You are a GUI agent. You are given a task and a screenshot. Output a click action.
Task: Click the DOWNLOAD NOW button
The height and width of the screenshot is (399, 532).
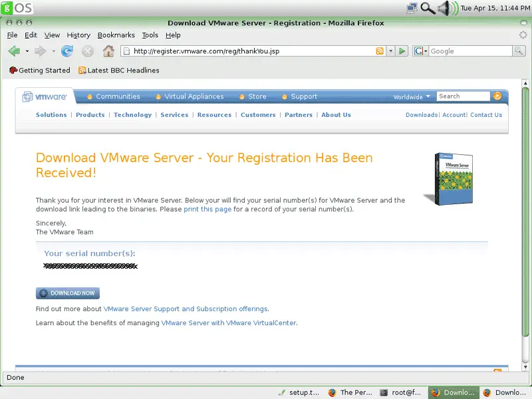[68, 293]
